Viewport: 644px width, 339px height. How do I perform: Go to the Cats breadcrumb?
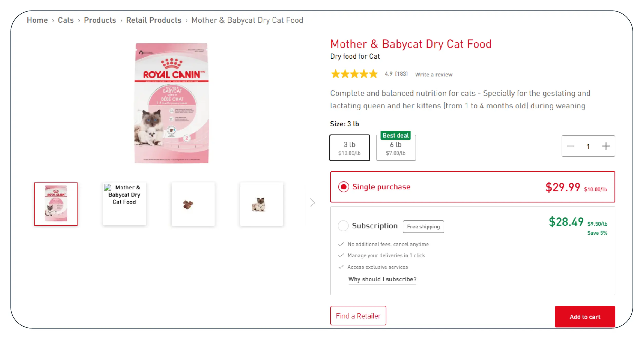pyautogui.click(x=66, y=20)
